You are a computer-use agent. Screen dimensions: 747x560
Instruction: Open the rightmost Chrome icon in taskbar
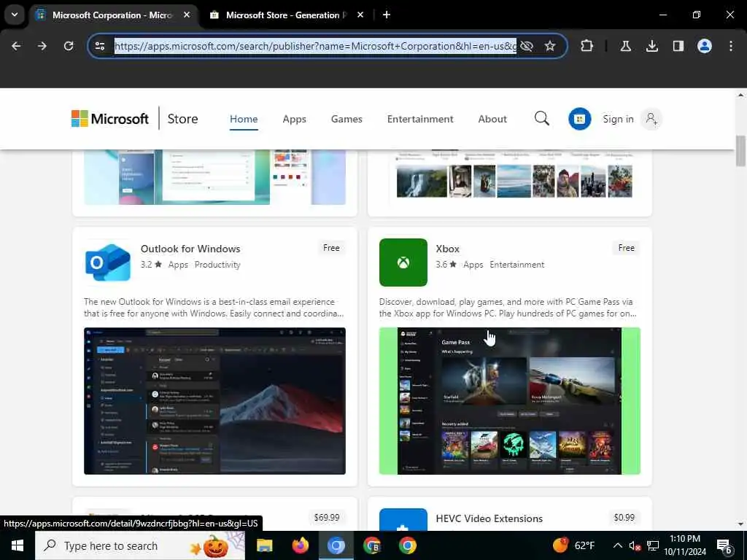pyautogui.click(x=407, y=545)
